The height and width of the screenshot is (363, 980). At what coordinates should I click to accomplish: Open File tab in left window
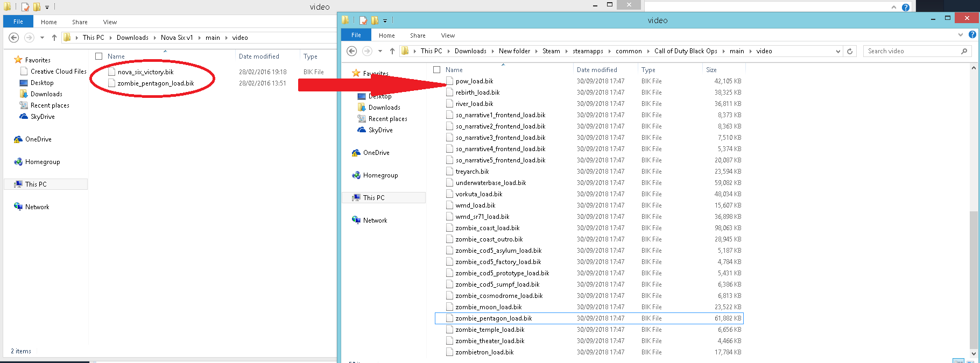18,22
